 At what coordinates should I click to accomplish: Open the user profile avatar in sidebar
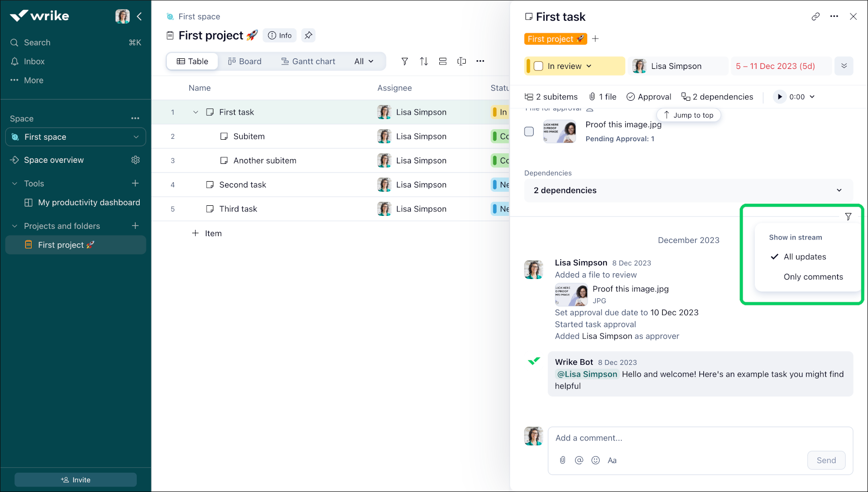coord(122,16)
